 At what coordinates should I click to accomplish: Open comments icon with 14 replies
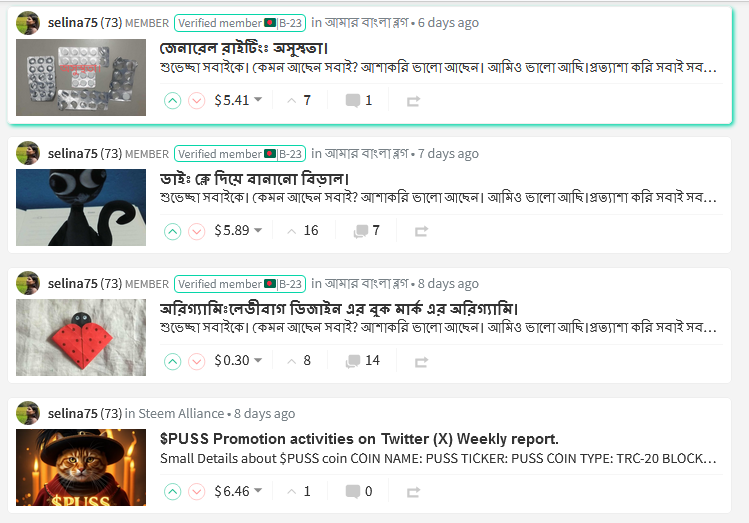353,361
